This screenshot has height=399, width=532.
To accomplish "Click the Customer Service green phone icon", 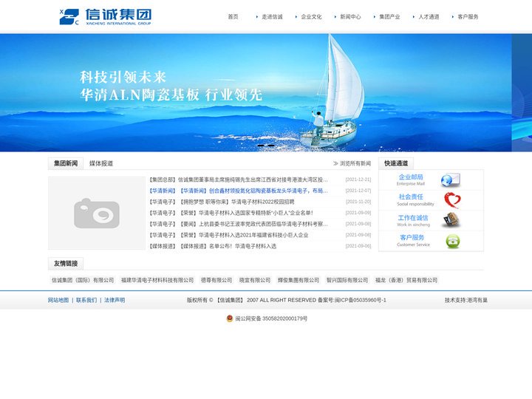I will 453,241.
